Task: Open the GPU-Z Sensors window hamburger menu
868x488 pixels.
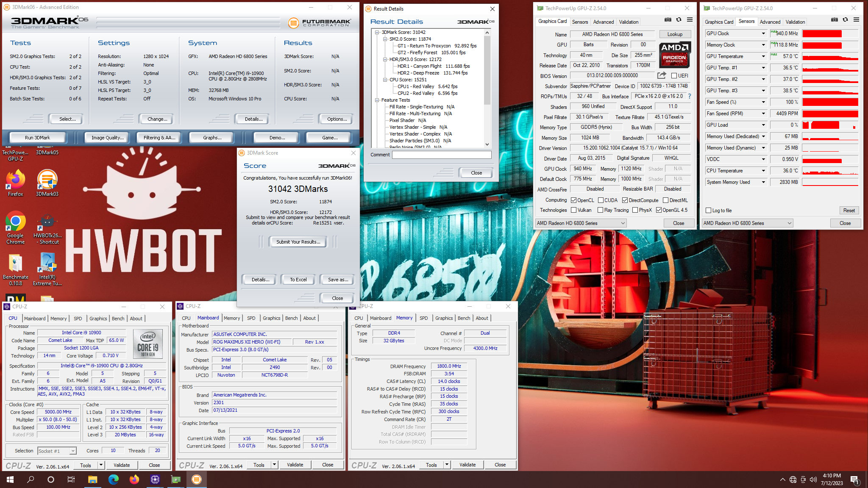Action: (x=856, y=20)
